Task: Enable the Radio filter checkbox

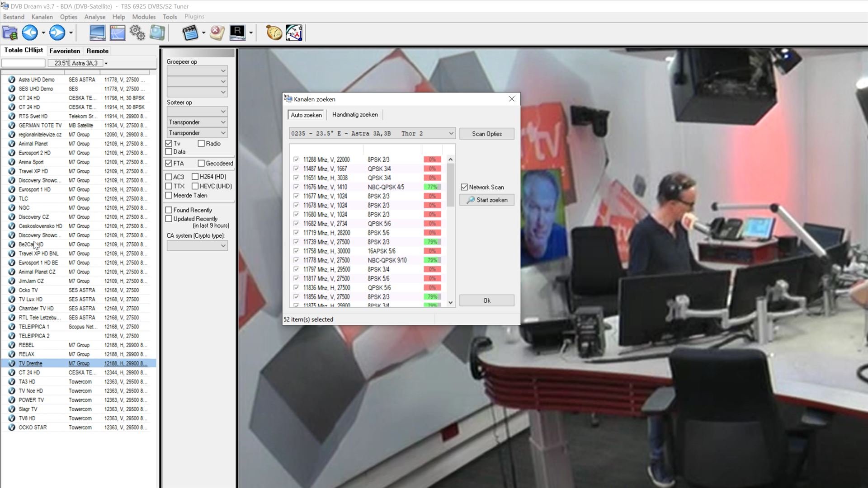Action: pyautogui.click(x=201, y=144)
